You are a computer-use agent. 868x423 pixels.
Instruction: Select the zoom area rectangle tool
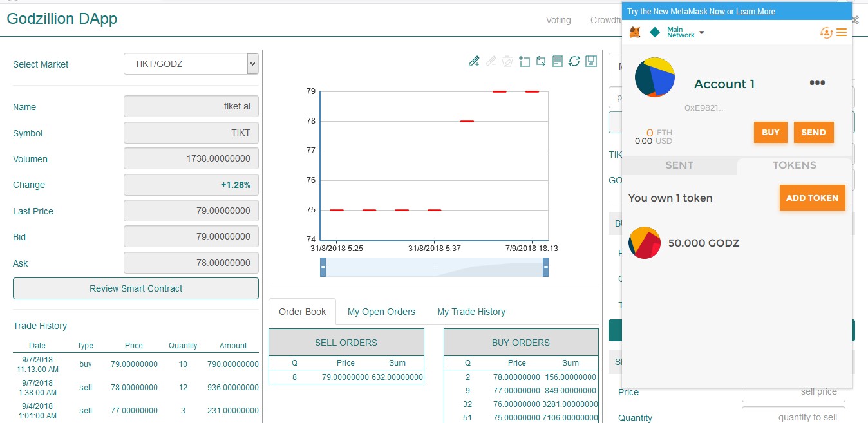pos(524,61)
